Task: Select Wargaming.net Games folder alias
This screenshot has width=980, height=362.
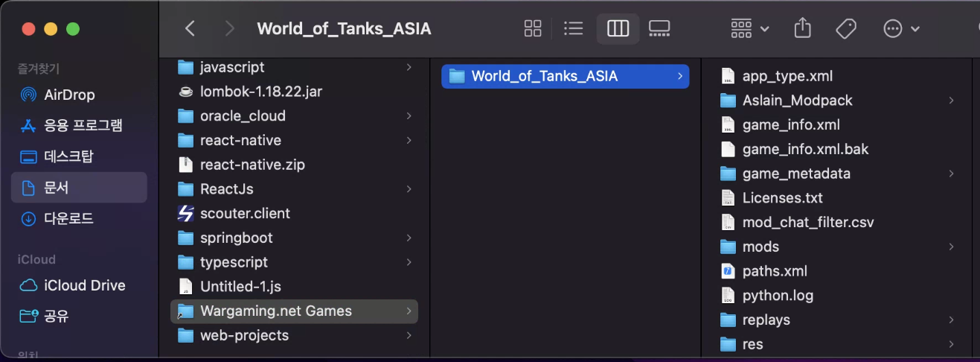Action: tap(295, 311)
